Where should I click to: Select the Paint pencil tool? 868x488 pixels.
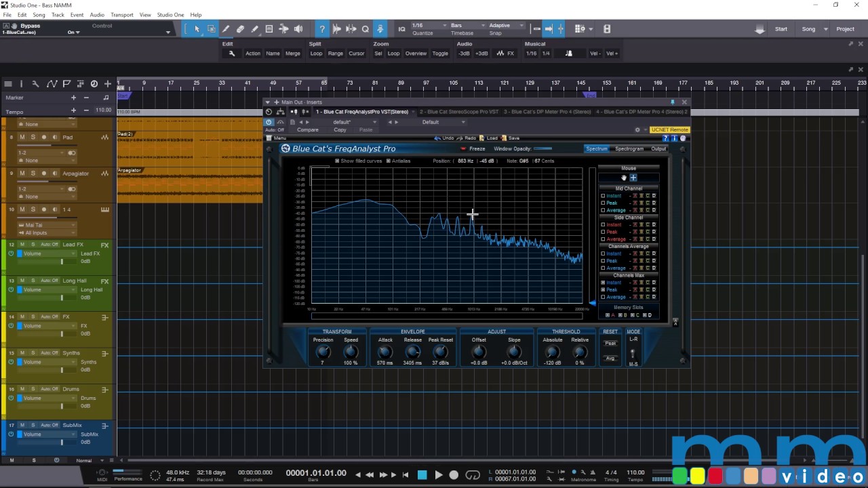[x=254, y=29]
